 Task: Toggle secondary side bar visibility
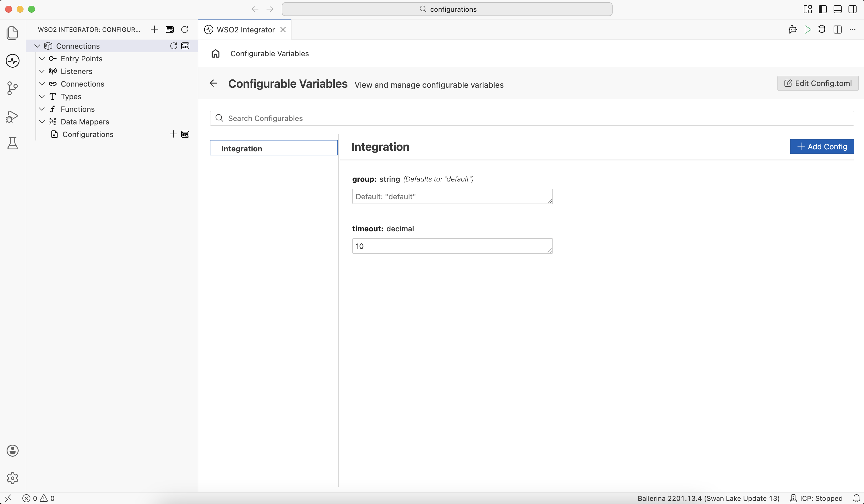tap(852, 9)
